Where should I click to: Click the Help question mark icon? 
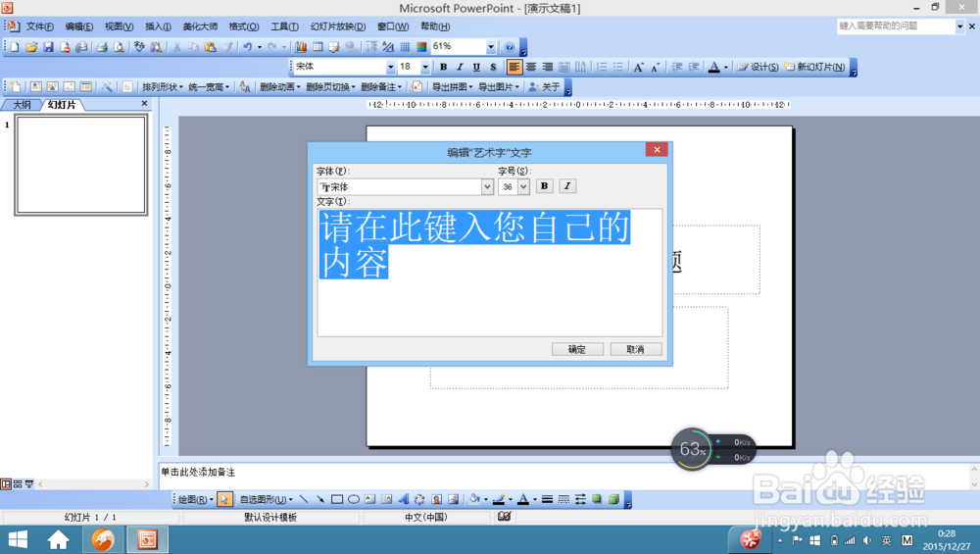pyautogui.click(x=510, y=47)
